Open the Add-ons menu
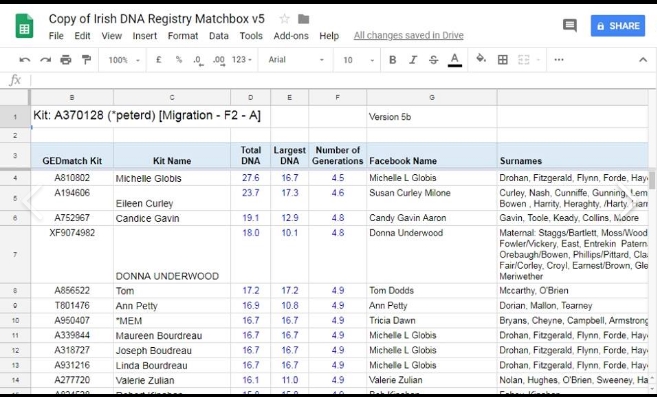Viewport: 657px width, 397px height. tap(291, 36)
